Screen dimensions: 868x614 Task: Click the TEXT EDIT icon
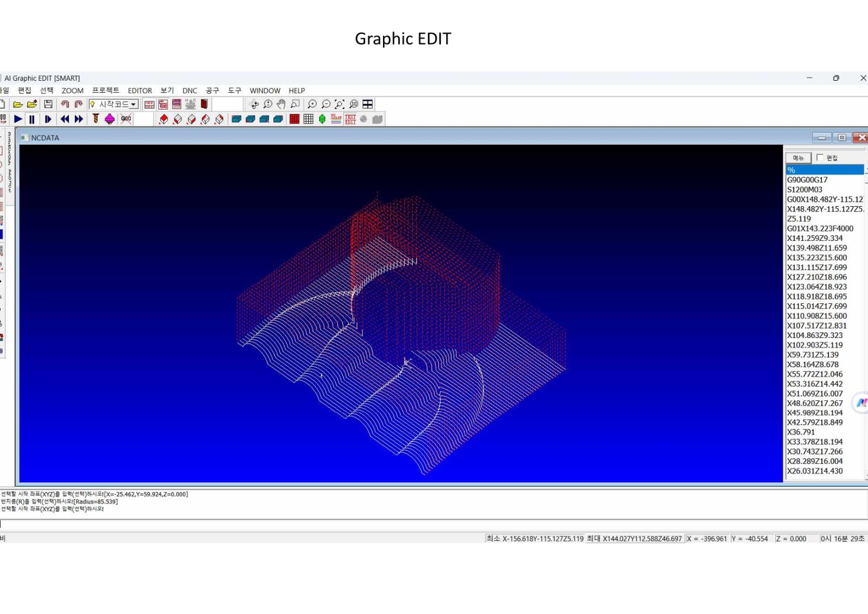[x=350, y=119]
